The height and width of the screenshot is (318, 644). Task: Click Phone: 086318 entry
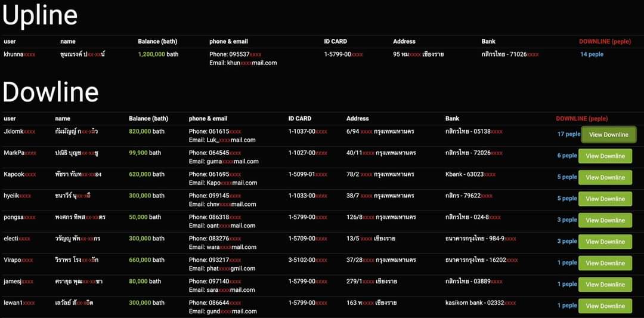click(215, 217)
